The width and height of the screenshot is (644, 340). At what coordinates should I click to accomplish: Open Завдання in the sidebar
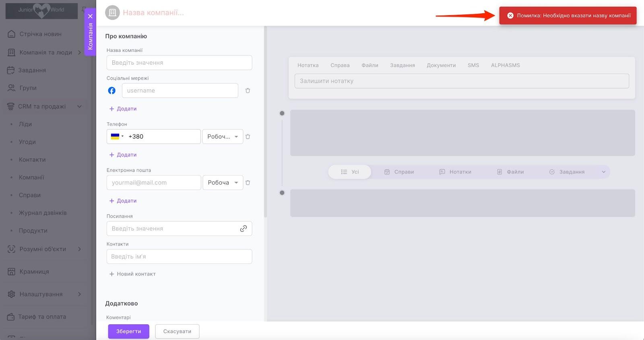point(32,70)
